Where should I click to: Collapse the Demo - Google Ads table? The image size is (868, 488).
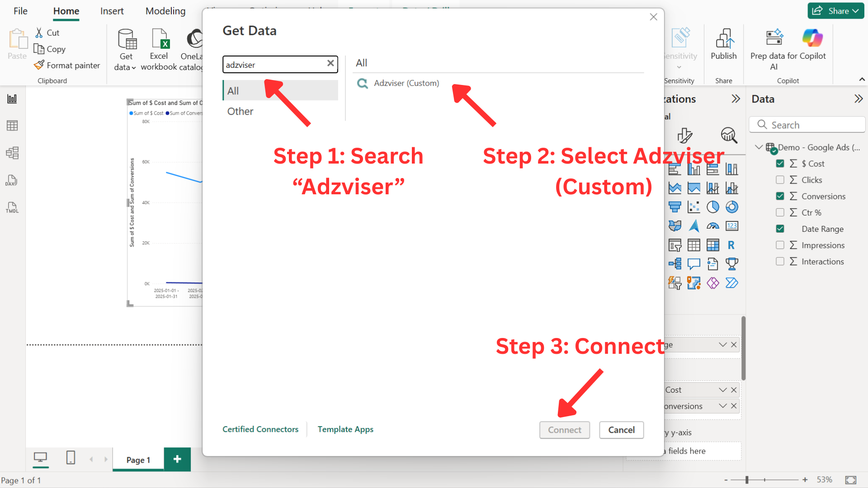759,147
